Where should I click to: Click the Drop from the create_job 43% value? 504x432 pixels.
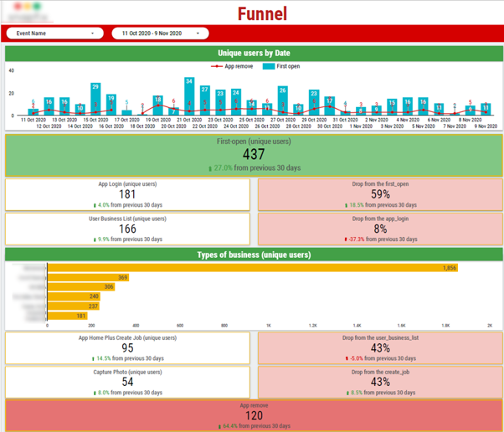380,382
